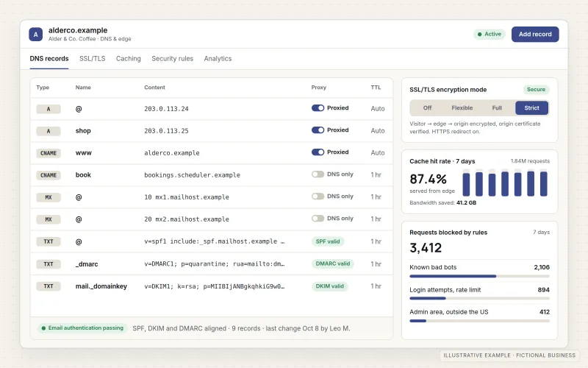This screenshot has height=368, width=588.
Task: Toggle proxy for the mx1.mailhost.example record
Action: click(x=318, y=197)
